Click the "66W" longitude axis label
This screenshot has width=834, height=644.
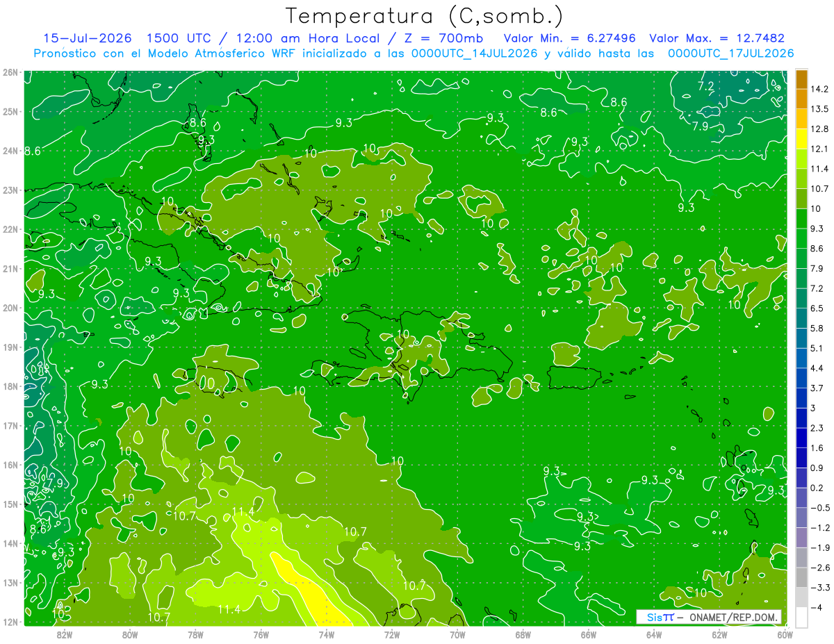tap(589, 634)
